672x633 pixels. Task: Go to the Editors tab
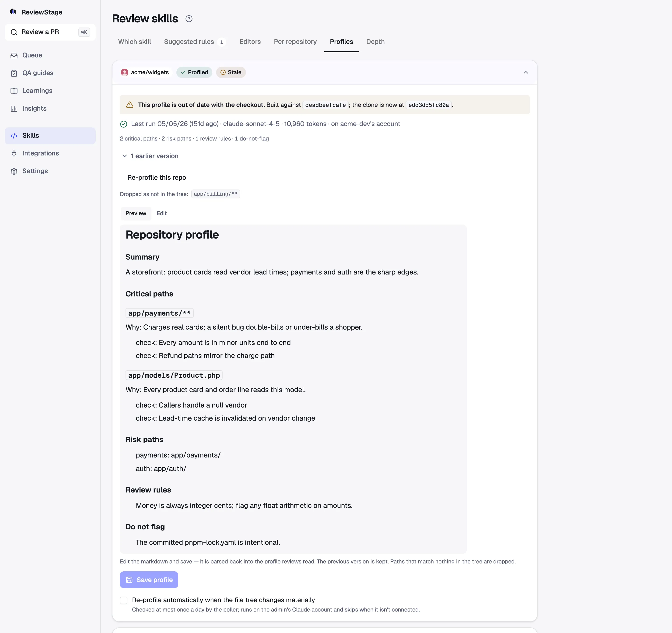coord(250,42)
